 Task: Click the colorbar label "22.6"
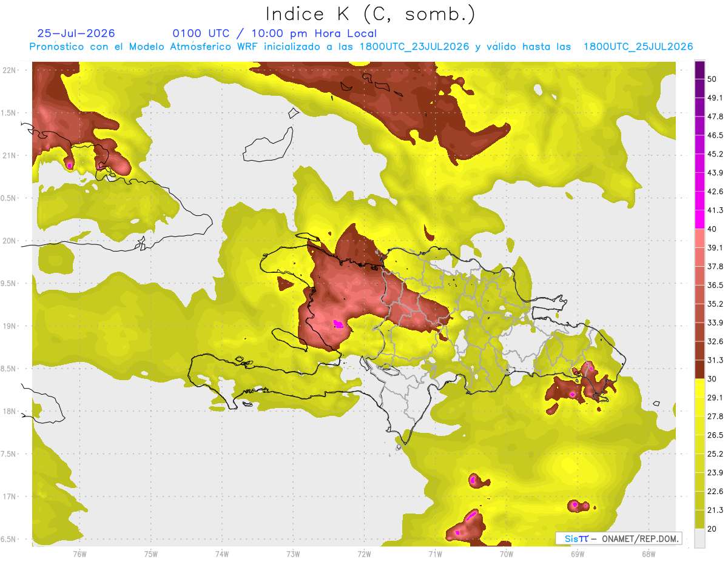pyautogui.click(x=715, y=491)
